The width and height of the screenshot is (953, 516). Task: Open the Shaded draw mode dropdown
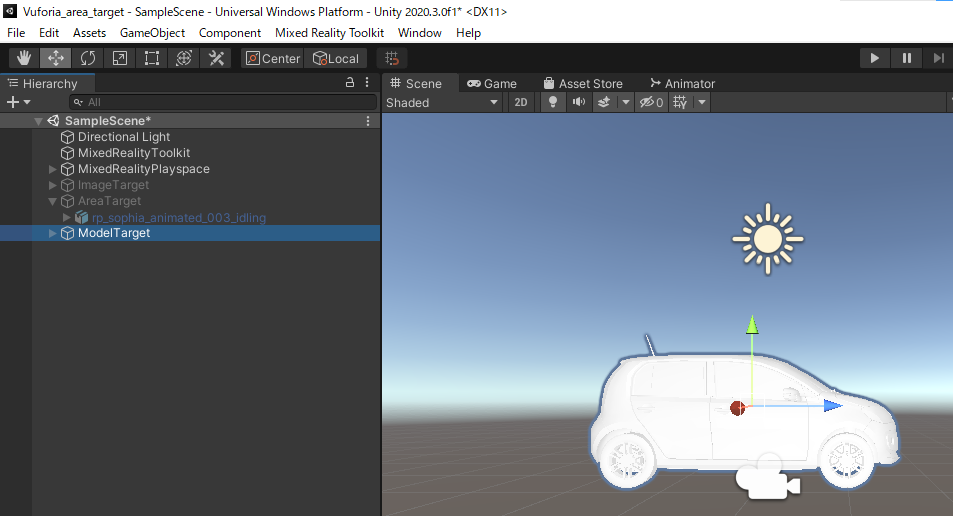pyautogui.click(x=442, y=102)
